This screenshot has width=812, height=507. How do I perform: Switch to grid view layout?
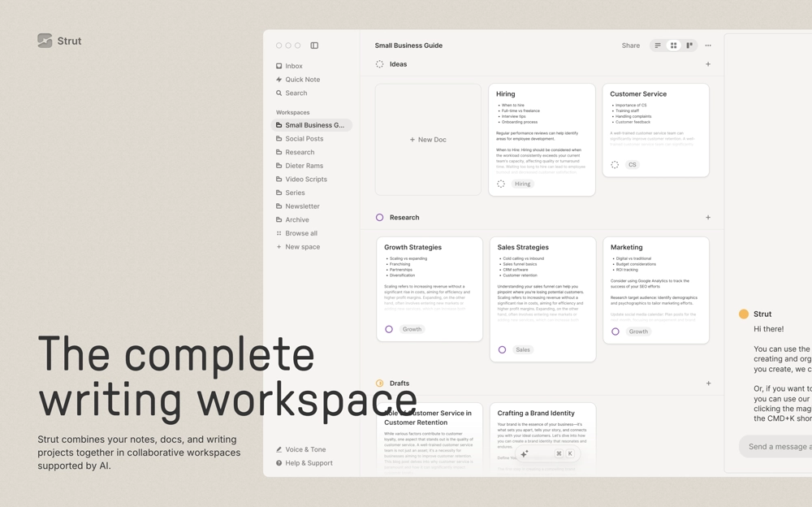[x=673, y=45]
